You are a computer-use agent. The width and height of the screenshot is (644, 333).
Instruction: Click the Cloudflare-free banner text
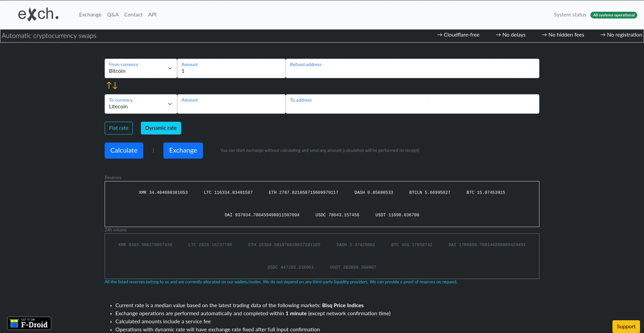(458, 35)
